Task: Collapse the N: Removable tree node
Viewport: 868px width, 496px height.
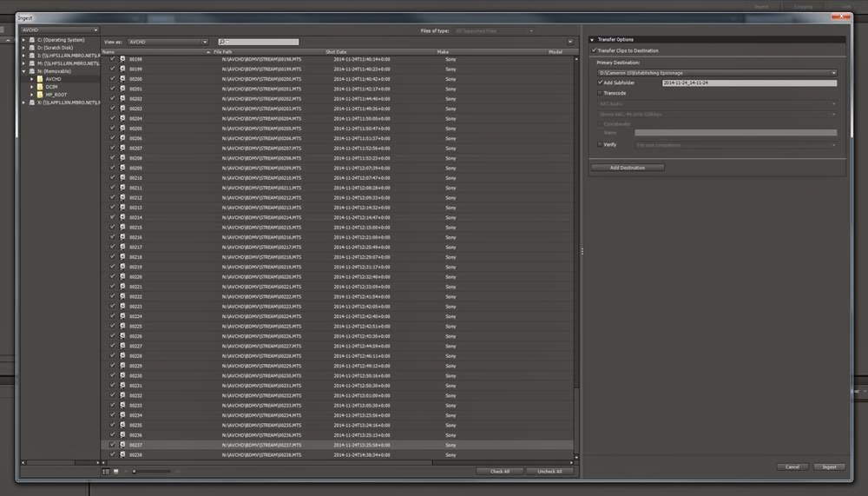Action: coord(23,71)
